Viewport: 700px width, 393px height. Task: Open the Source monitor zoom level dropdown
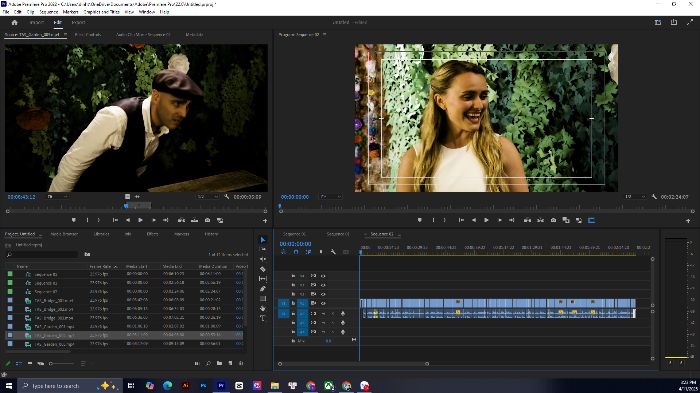(x=57, y=196)
